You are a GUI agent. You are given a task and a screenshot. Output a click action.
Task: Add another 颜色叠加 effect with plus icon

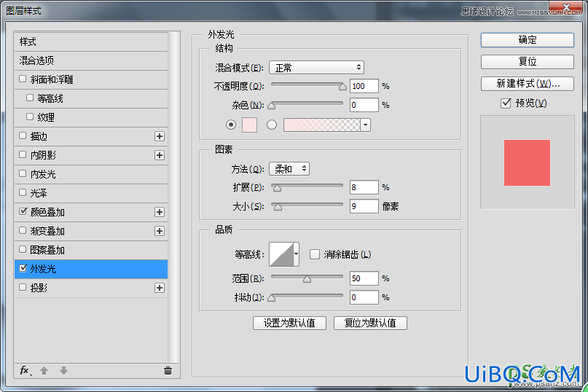tap(160, 212)
